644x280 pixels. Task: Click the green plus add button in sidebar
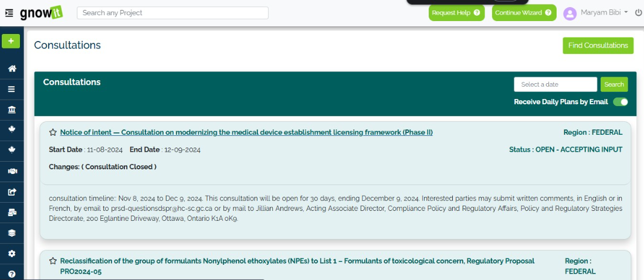click(11, 41)
